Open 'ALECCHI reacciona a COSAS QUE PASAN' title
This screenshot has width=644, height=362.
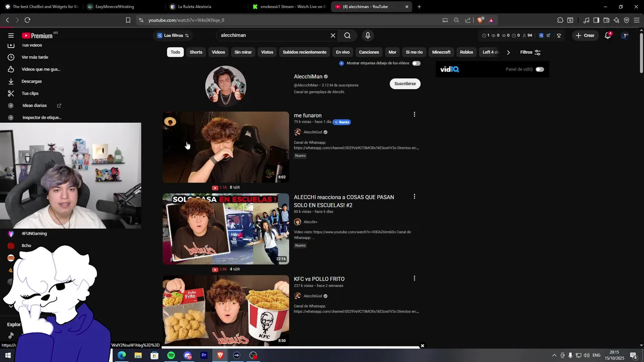[x=344, y=201]
